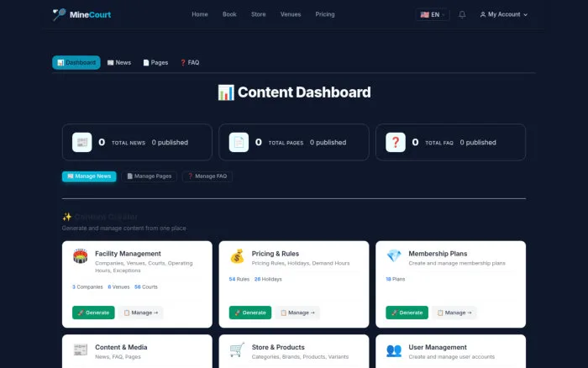The height and width of the screenshot is (368, 588).
Task: Generate Facility Management content
Action: (x=93, y=313)
